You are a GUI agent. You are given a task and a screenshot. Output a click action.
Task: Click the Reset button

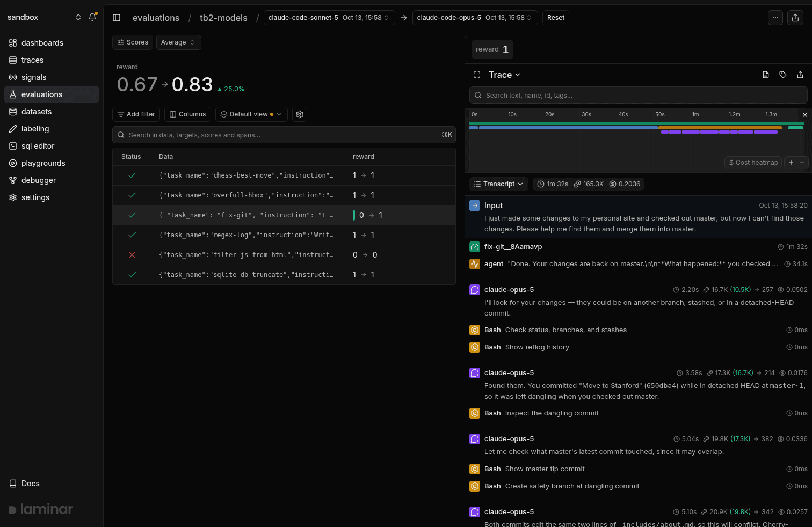click(x=556, y=18)
